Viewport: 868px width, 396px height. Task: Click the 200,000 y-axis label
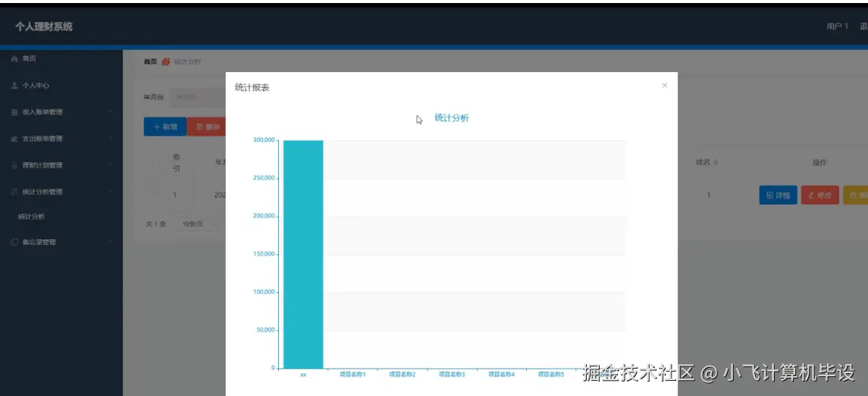[x=264, y=217]
